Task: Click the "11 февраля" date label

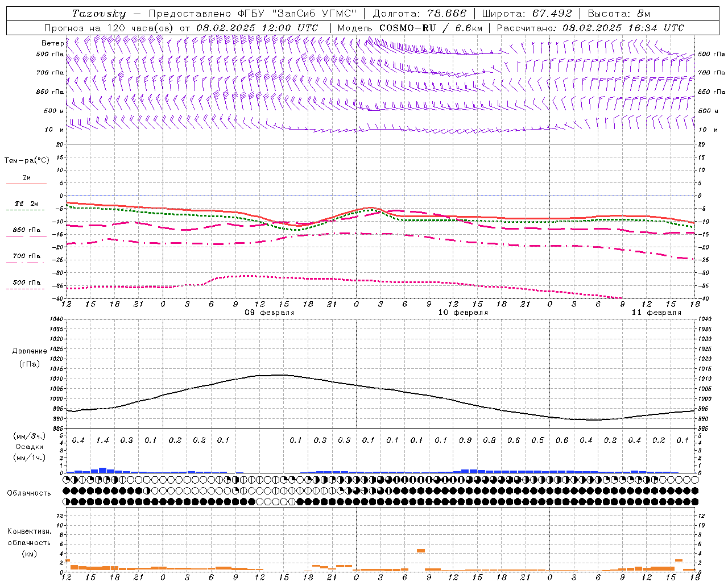Action: click(x=656, y=313)
